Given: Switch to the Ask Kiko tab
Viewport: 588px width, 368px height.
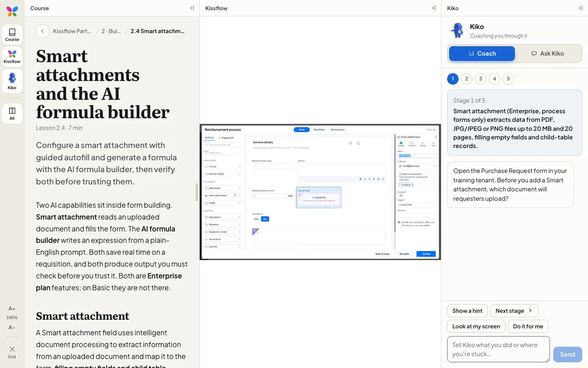Looking at the screenshot, I should tap(548, 53).
